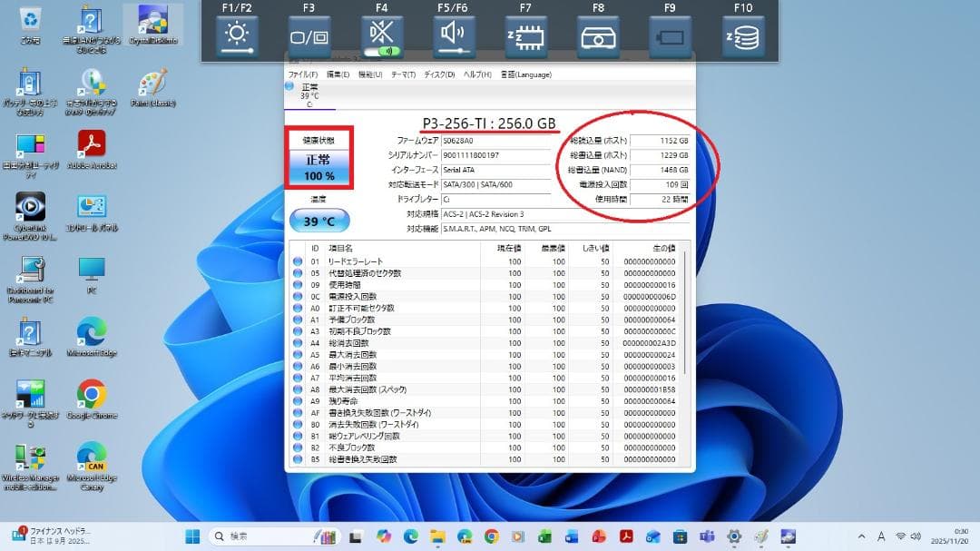Viewport: 980px width, 551px height.
Task: Click the projector output icon (F8)
Action: pos(598,34)
